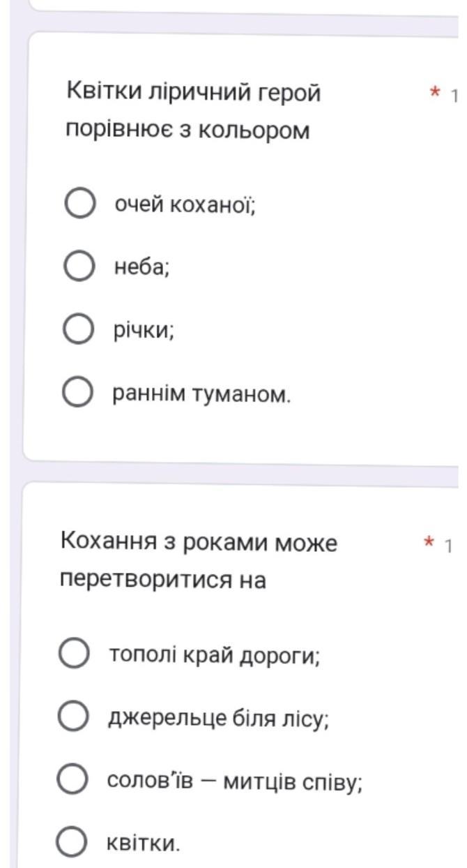Screen dimensions: 467x868
Task: Click the 'неба;' answer label text
Action: coord(142,267)
